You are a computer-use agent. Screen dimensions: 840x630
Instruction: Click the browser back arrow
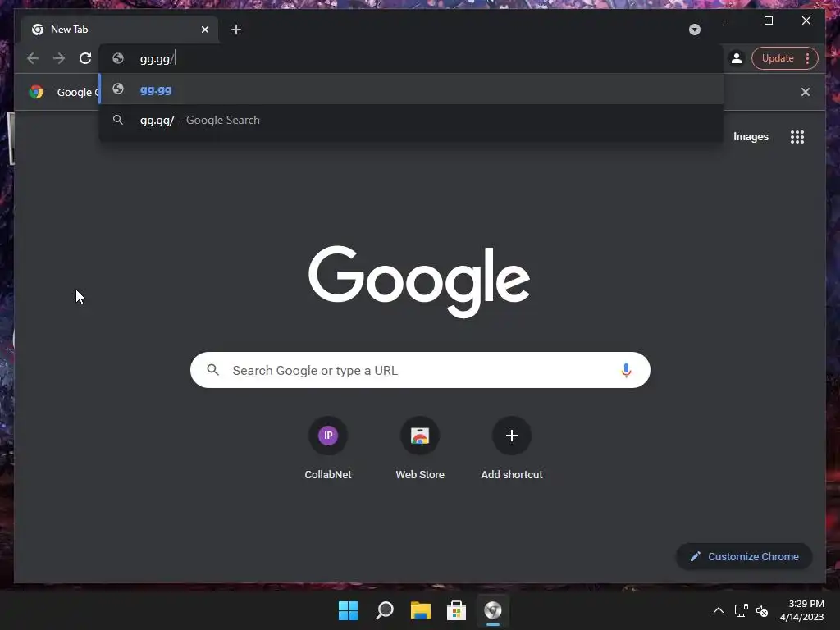tap(33, 58)
